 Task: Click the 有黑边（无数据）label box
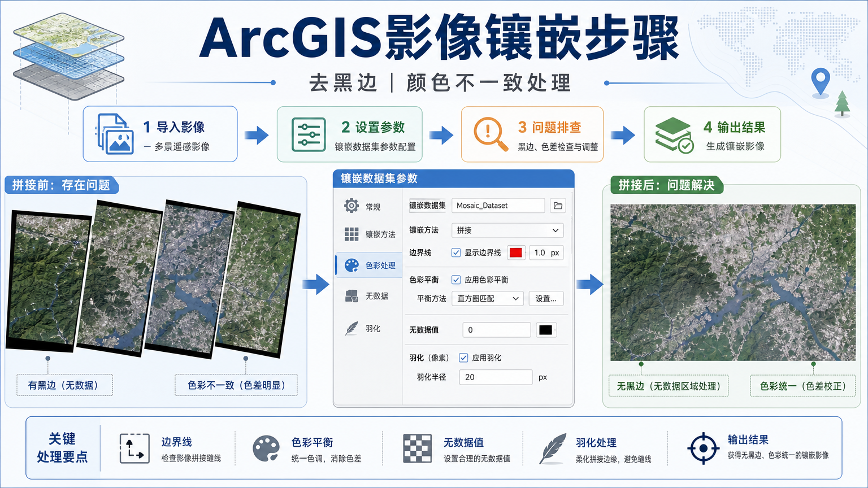click(x=64, y=385)
